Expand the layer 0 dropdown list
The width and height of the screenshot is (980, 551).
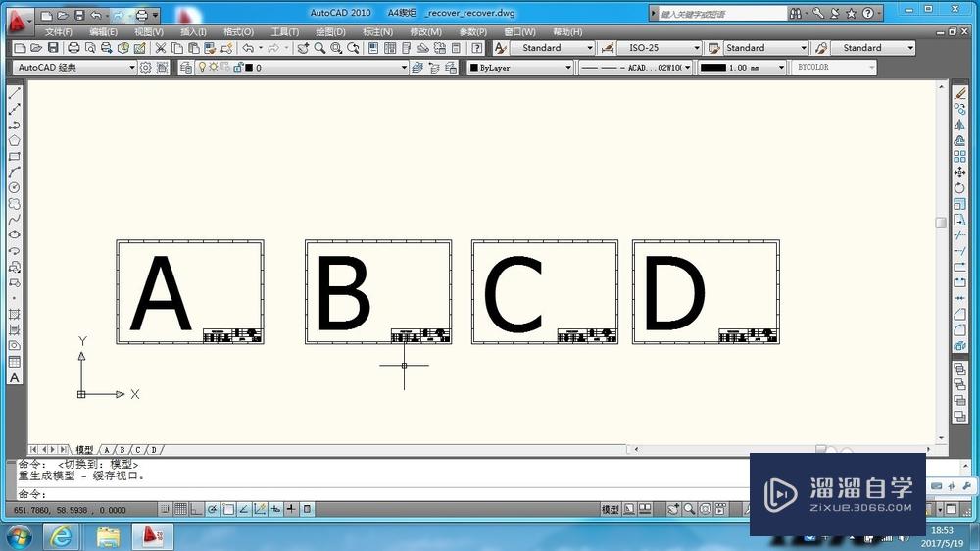coord(404,68)
